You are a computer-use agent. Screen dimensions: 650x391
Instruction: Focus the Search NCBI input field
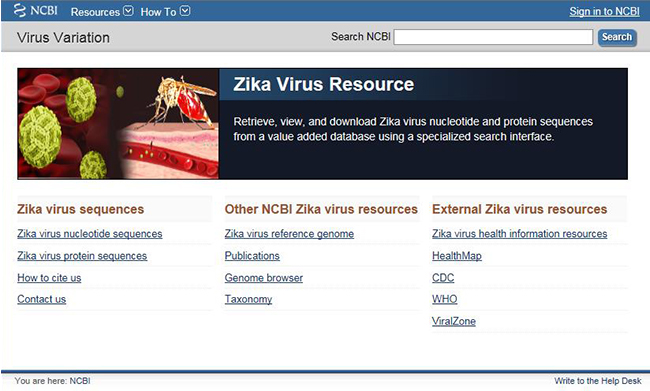tap(493, 37)
